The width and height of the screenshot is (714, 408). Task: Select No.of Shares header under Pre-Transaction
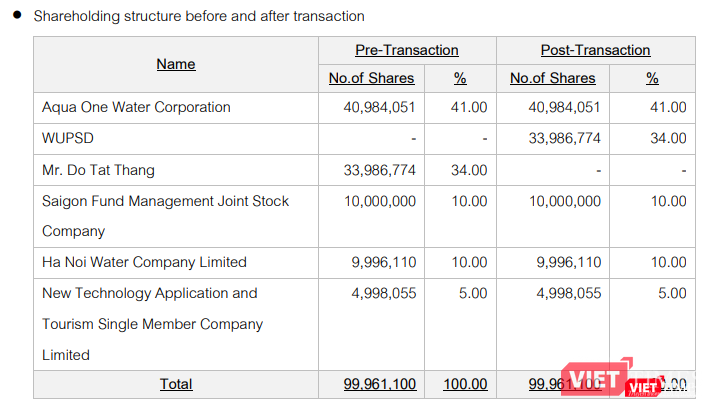click(372, 78)
